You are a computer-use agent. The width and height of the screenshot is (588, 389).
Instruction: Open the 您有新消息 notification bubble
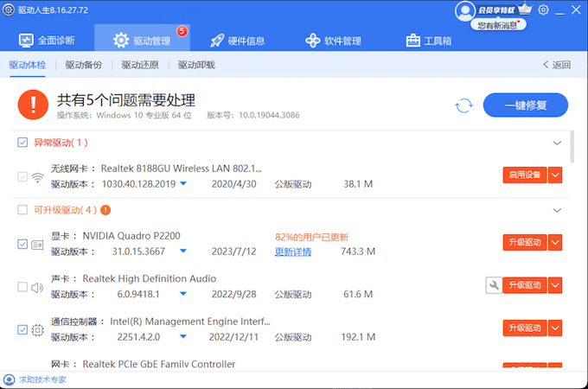[498, 25]
